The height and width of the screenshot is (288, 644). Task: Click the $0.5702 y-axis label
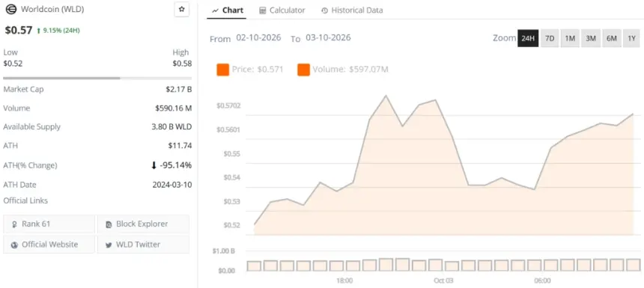click(x=228, y=105)
